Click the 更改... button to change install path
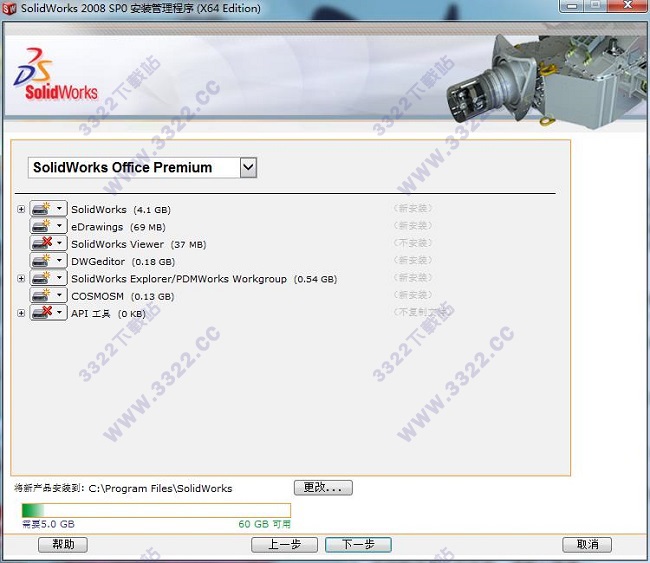Viewport: 650px width, 563px height. tap(323, 488)
